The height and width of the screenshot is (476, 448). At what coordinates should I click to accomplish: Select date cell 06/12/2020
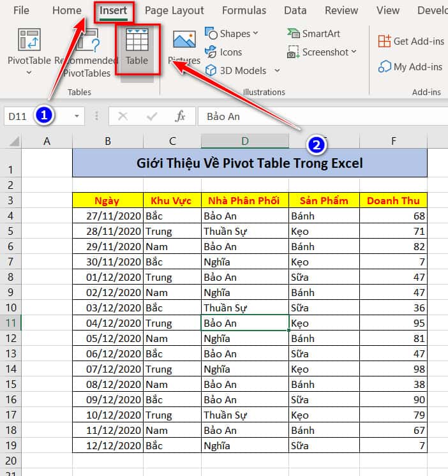pyautogui.click(x=108, y=353)
